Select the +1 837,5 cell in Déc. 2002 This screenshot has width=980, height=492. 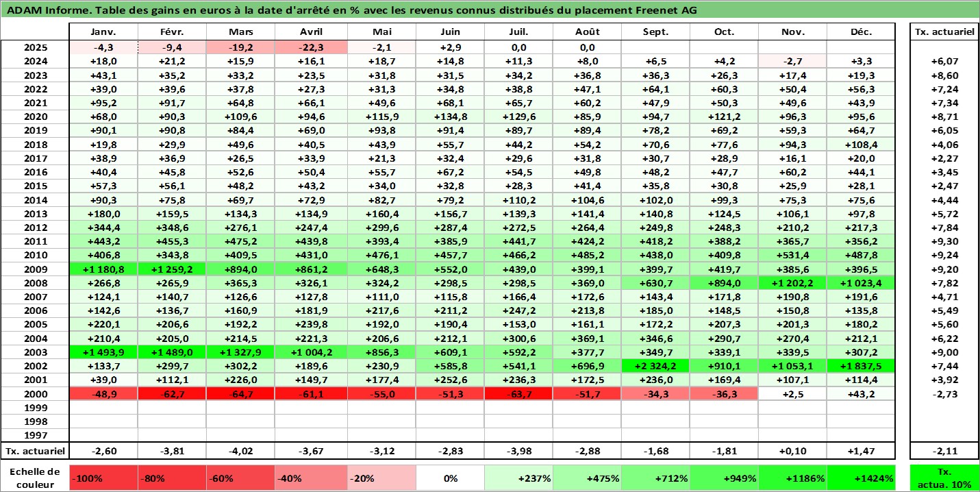tap(861, 366)
